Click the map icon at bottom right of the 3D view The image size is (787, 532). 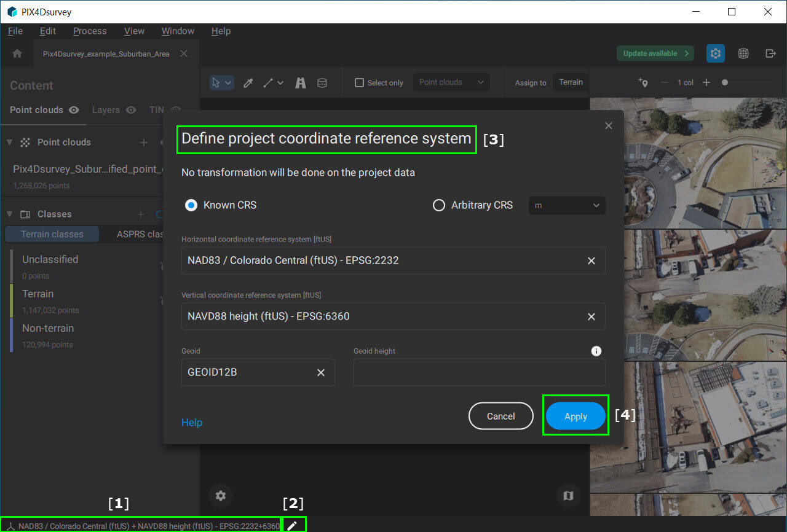coord(568,495)
